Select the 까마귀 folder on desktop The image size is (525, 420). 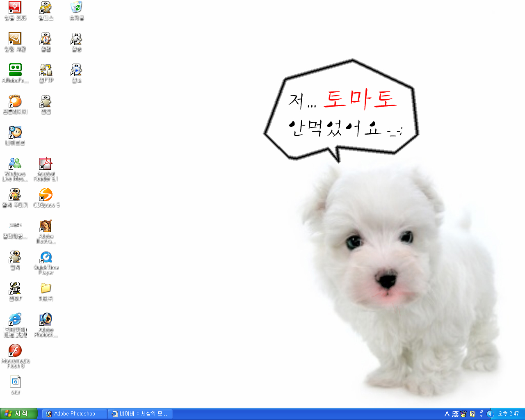pyautogui.click(x=46, y=288)
